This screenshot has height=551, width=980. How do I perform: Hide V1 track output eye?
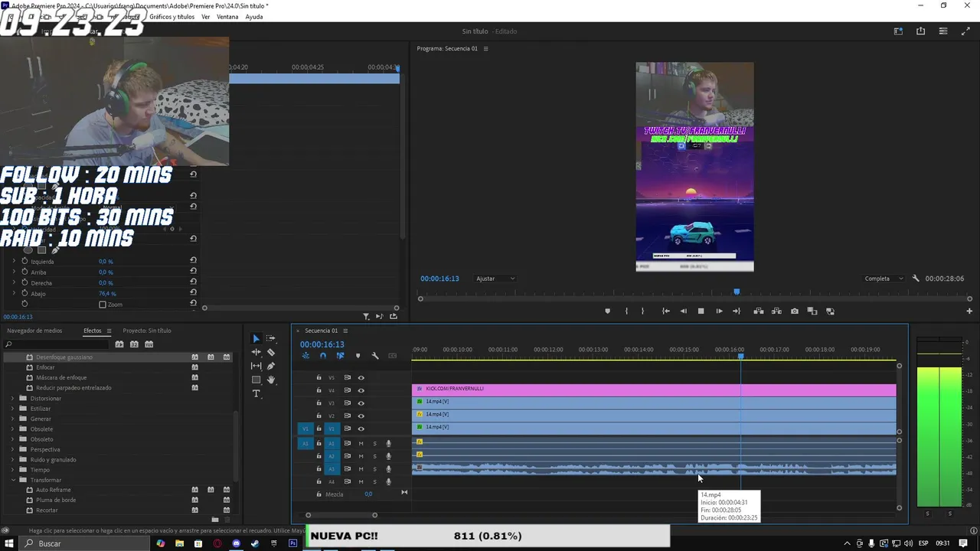(x=361, y=429)
